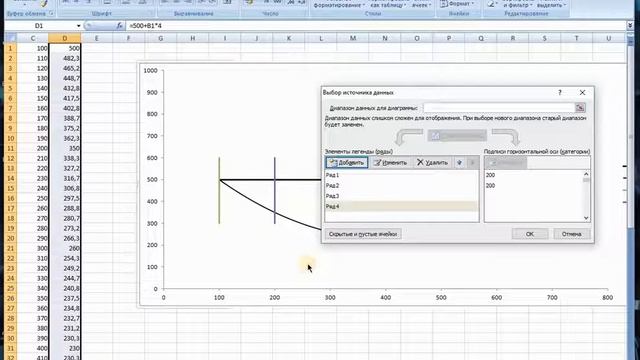Click the chart data range input field
Screen dimensions: 640x360
[499, 108]
